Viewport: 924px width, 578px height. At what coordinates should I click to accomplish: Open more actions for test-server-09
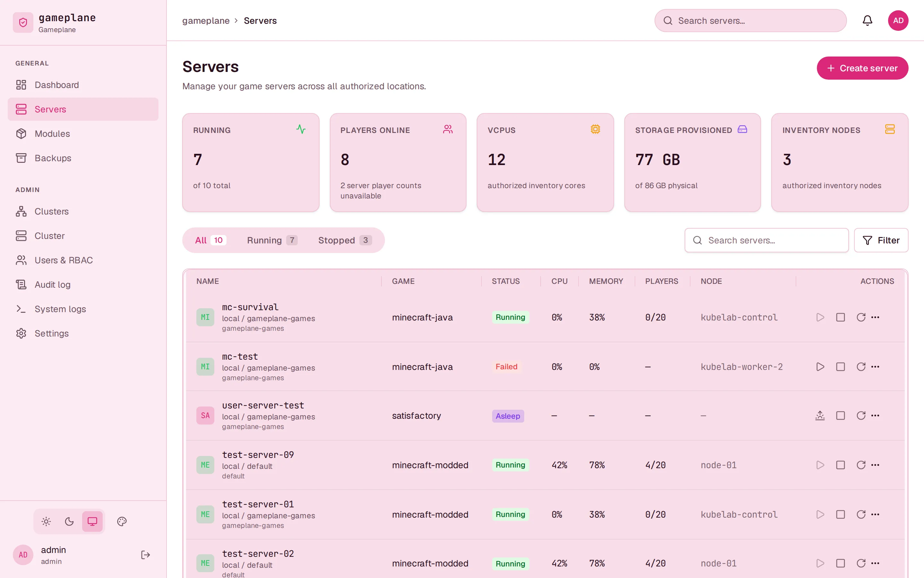(875, 465)
